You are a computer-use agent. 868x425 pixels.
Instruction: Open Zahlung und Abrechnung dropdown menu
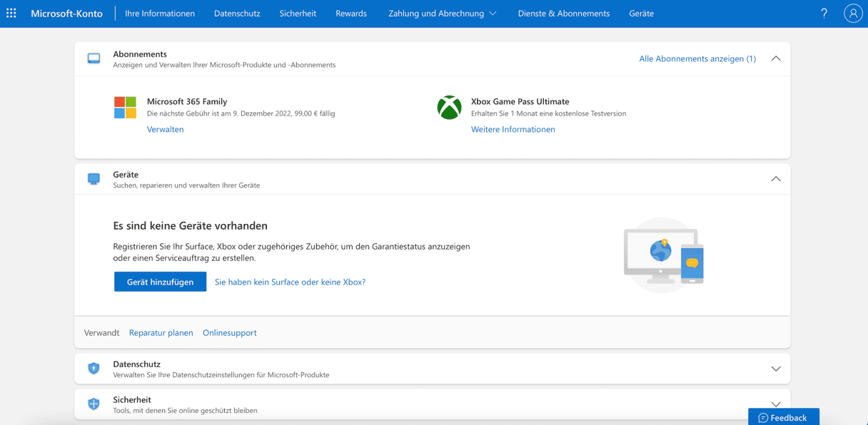[443, 14]
